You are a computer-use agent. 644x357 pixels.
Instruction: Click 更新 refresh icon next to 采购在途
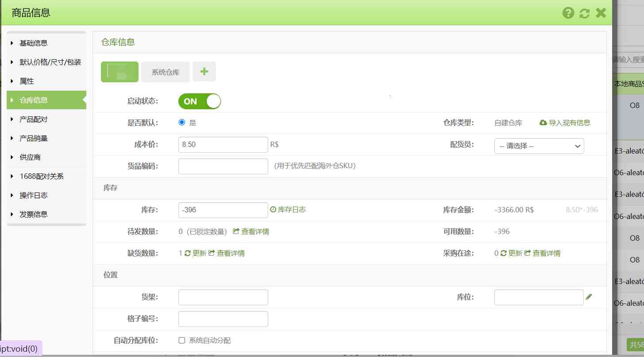(504, 253)
